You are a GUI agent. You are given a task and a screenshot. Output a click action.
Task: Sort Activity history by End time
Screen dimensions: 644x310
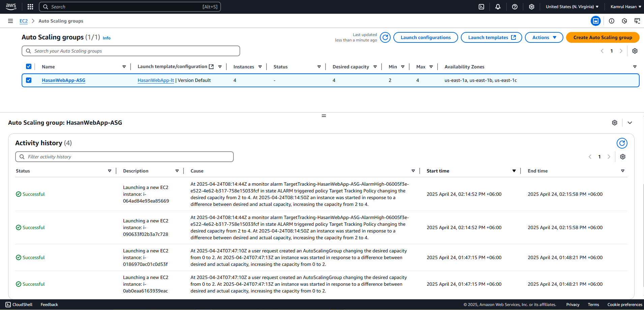click(x=623, y=171)
